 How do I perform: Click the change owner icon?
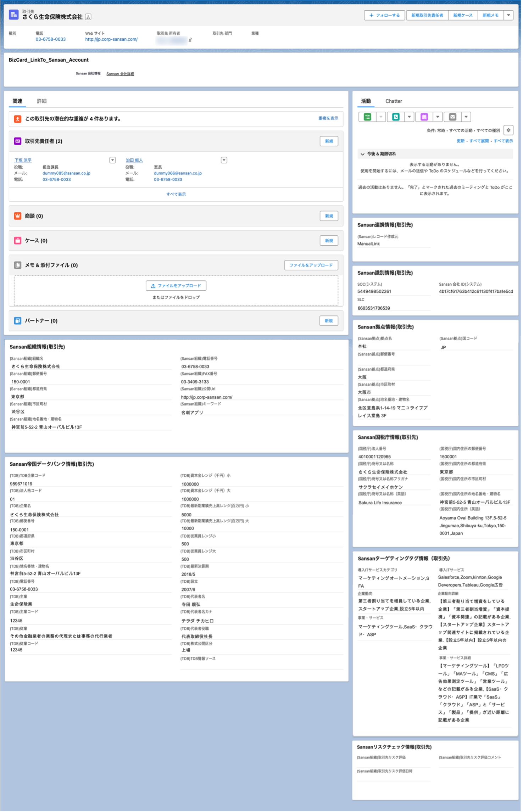pos(190,40)
